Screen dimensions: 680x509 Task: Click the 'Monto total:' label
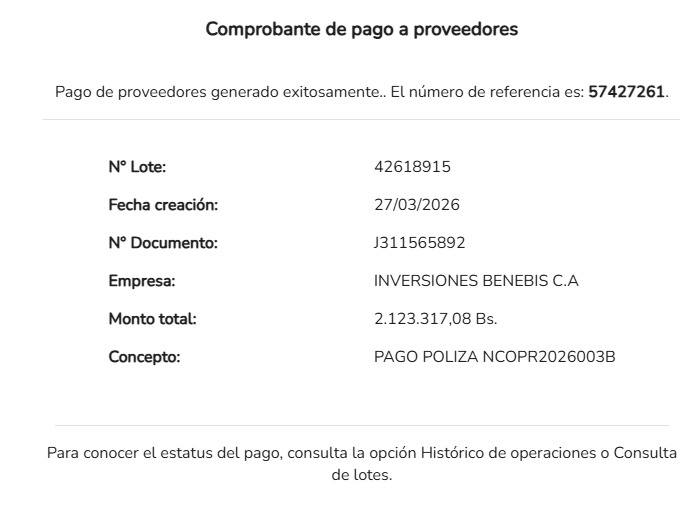click(152, 319)
